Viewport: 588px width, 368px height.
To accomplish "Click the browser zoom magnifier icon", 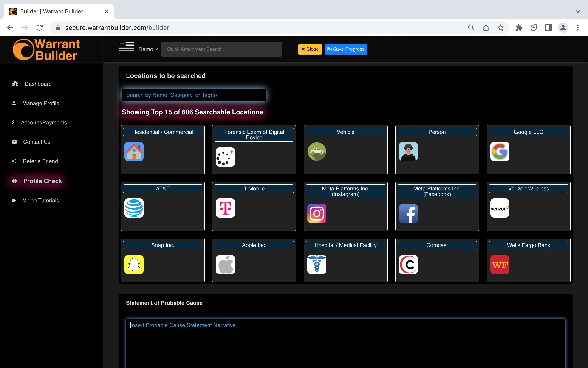I will [471, 28].
